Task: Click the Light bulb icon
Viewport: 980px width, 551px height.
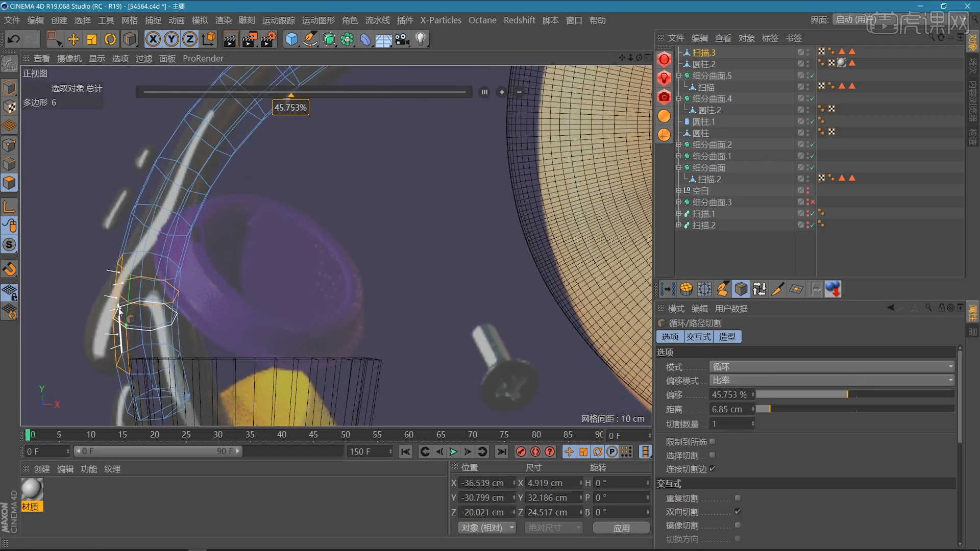Action: coord(421,39)
